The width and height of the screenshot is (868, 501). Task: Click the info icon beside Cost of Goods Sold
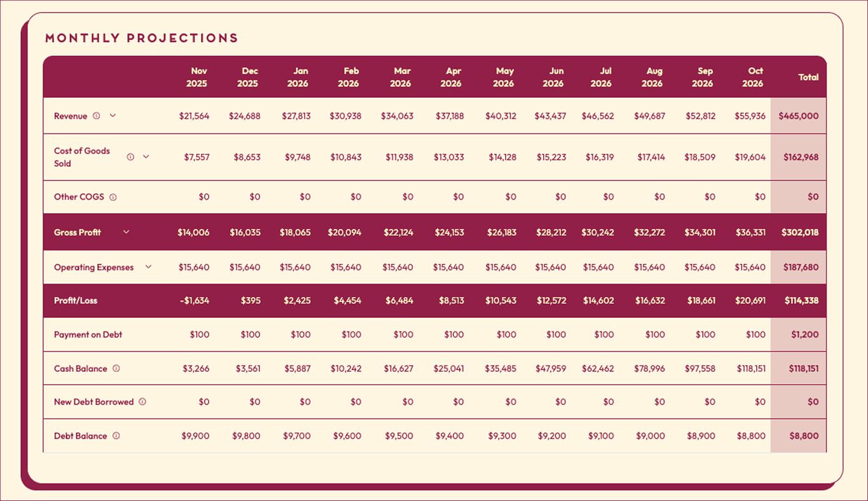click(130, 157)
